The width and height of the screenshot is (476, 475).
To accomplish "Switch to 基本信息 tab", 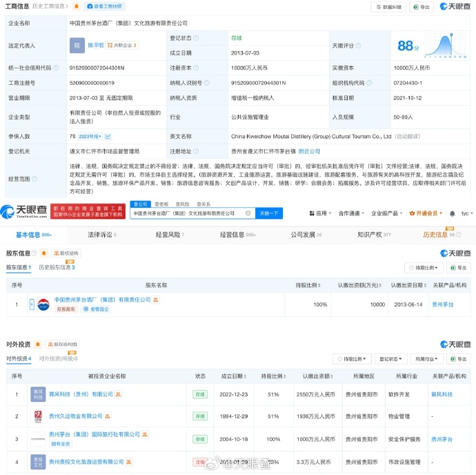I will (34, 235).
